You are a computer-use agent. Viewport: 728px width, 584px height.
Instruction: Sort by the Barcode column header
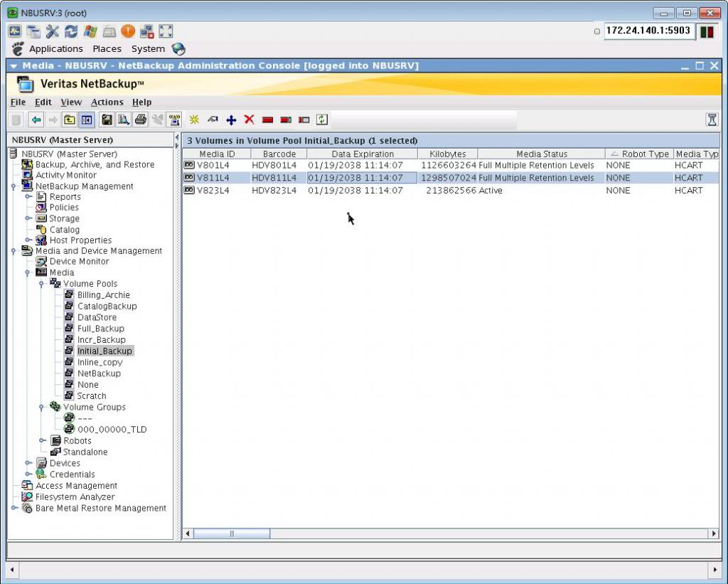279,154
